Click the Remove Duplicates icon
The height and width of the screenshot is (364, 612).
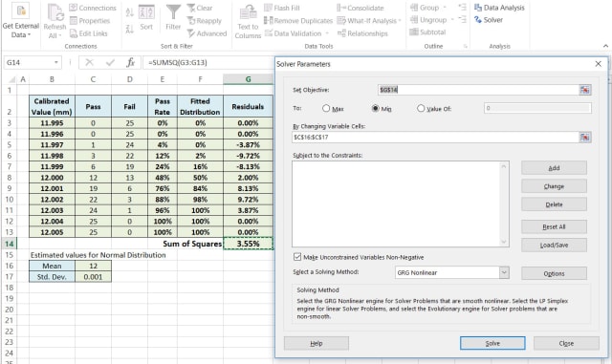[268, 21]
